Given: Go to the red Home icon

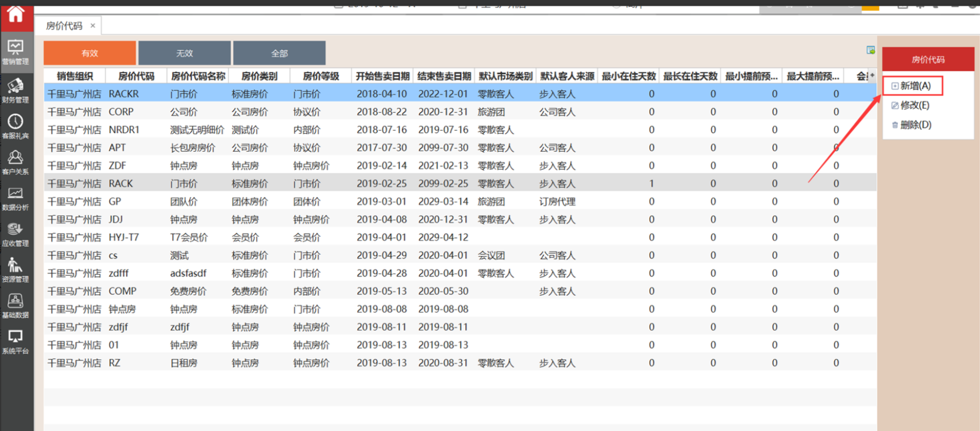Looking at the screenshot, I should coord(15,15).
